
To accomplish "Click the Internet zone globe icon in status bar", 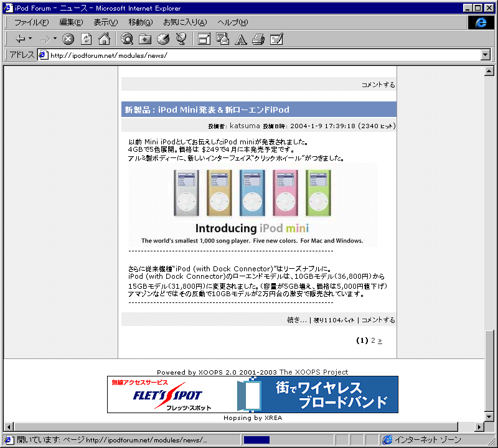I will pos(387,440).
